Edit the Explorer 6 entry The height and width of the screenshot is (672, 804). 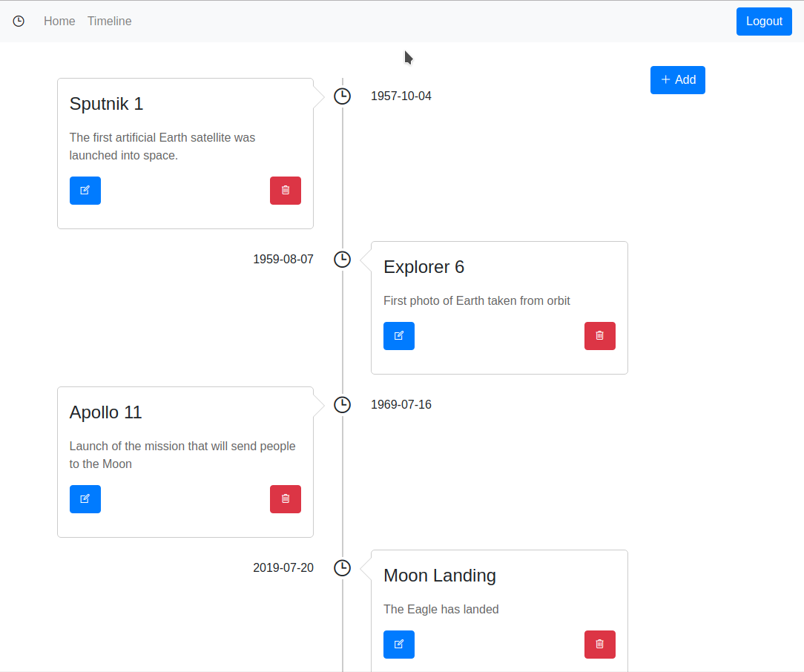[399, 336]
